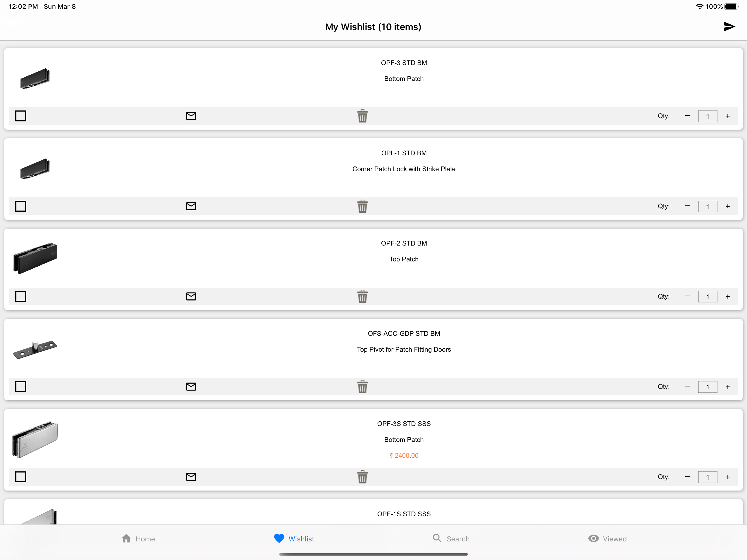Tap the My Wishlist (10 items) heading

tap(373, 27)
